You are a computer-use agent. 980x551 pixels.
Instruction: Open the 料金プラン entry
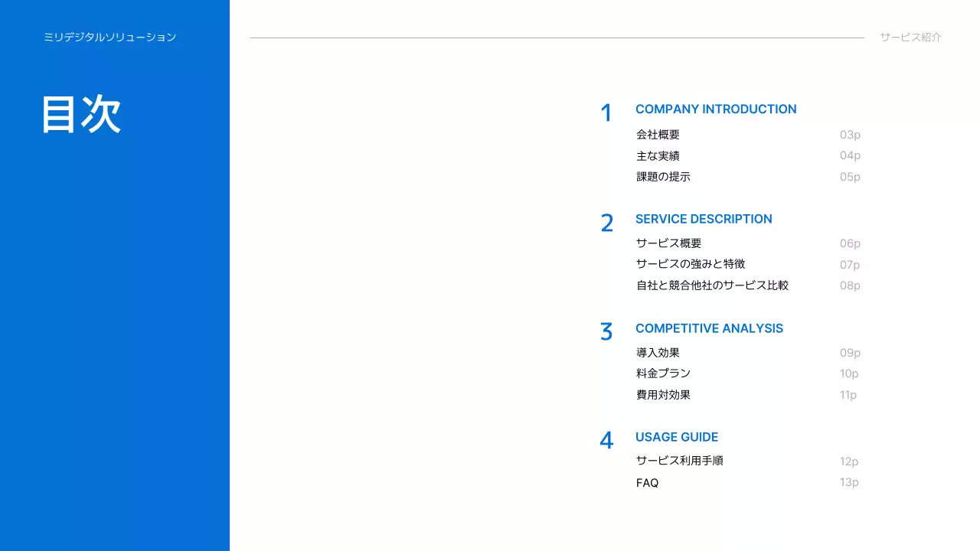[663, 373]
